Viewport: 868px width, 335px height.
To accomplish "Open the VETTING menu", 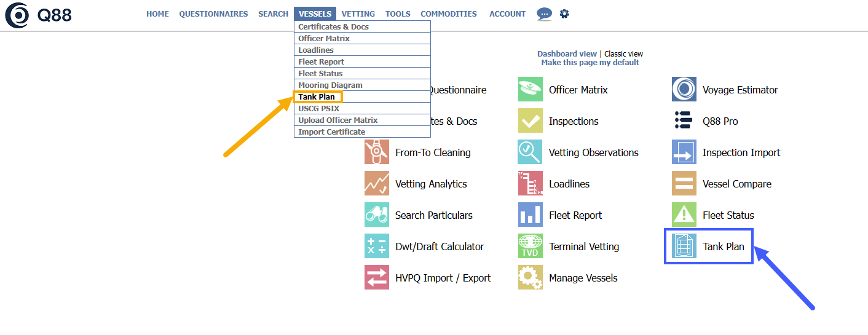I will pyautogui.click(x=358, y=14).
